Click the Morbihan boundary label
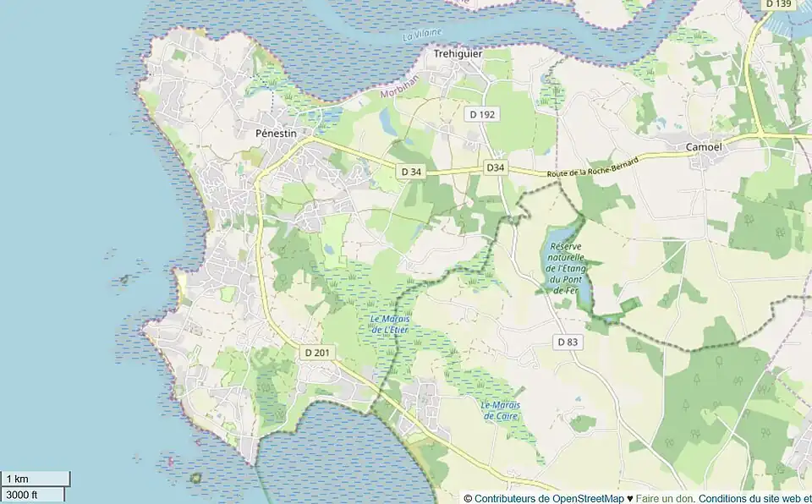Image resolution: width=812 pixels, height=504 pixels. pos(399,86)
